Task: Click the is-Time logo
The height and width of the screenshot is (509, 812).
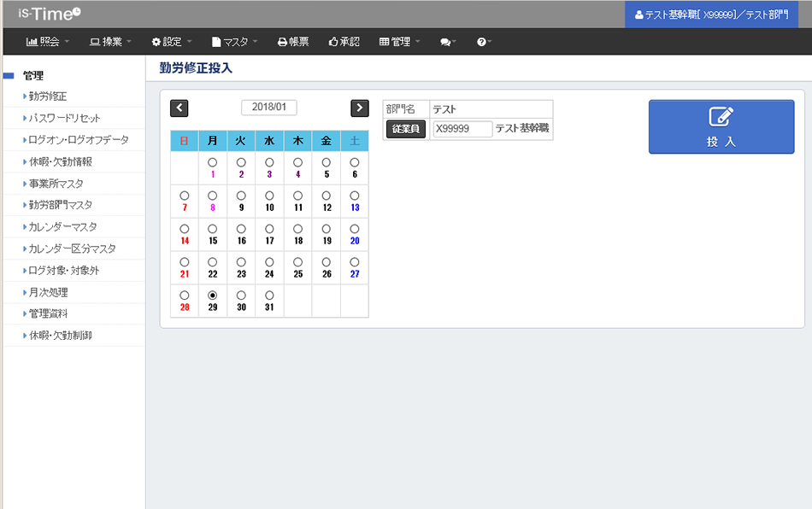Action: coord(50,14)
